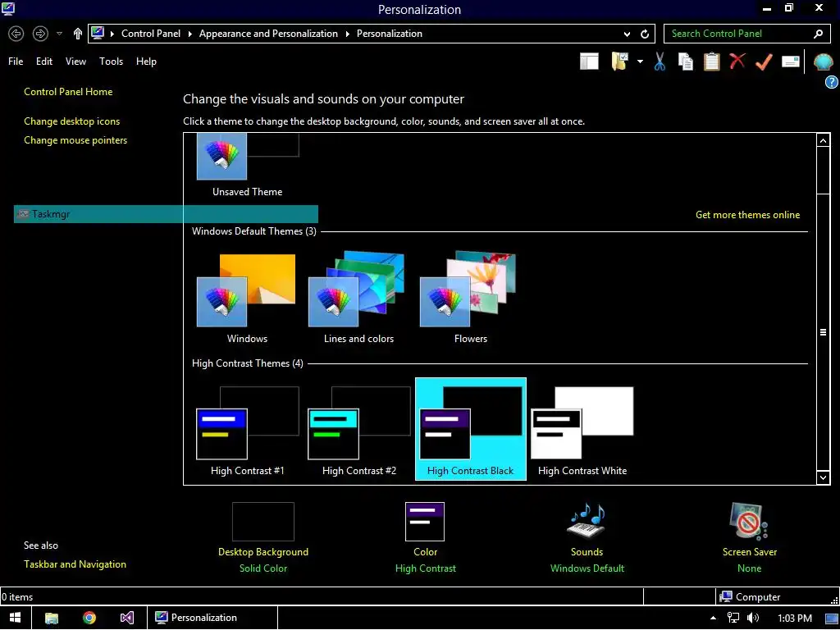Screen dimensions: 840x630
Task: Click the envelope Email icon
Action: click(x=791, y=62)
